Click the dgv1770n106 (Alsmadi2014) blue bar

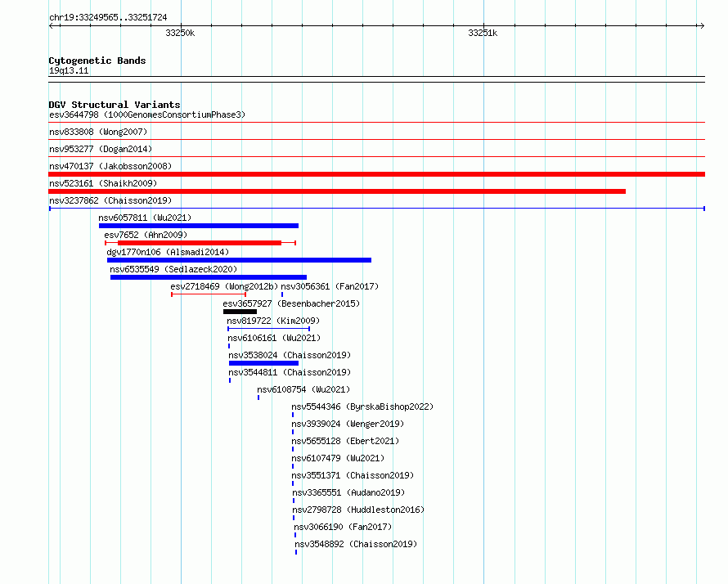coord(239,260)
